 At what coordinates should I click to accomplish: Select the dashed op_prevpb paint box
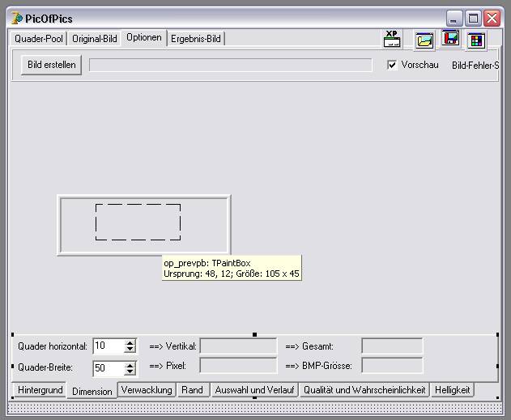[138, 222]
